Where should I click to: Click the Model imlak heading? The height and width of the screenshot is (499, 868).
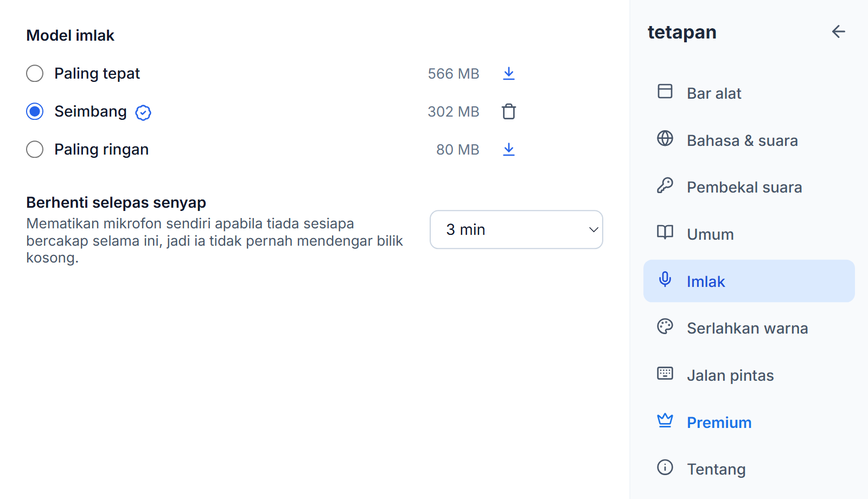[x=71, y=35]
